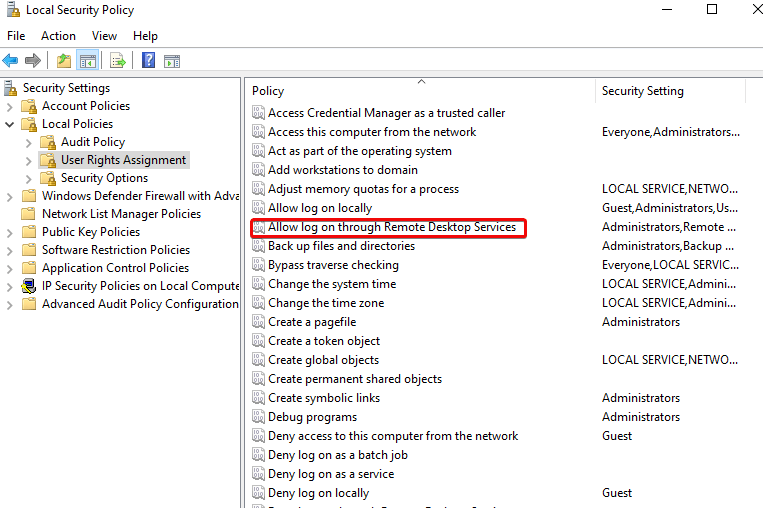Click the Local Policies folder icon
The image size is (763, 508).
[29, 124]
